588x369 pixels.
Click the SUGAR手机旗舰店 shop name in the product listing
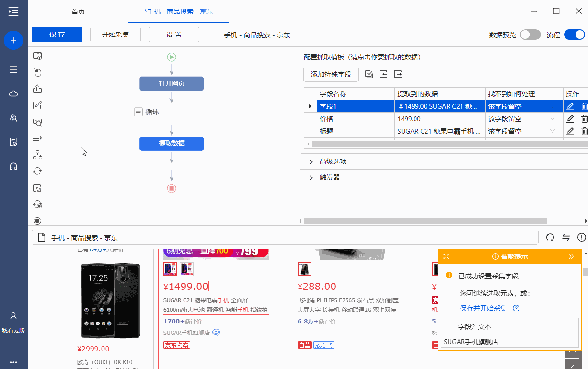coord(187,332)
